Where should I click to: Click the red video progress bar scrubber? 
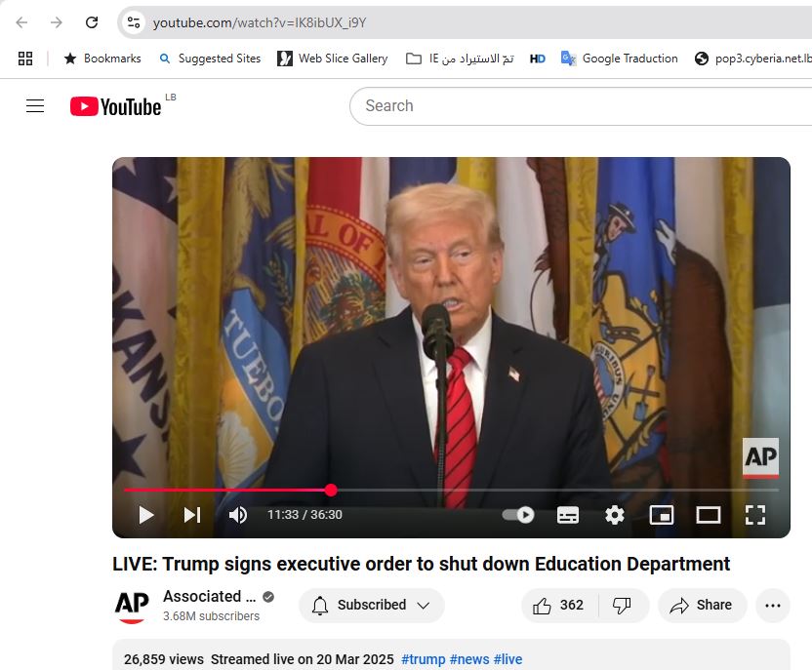pos(331,490)
